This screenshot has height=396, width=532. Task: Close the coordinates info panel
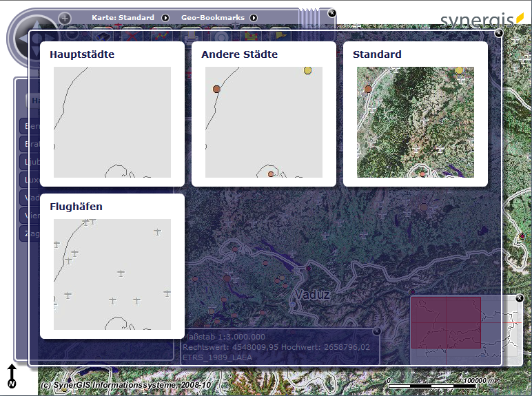(x=376, y=331)
